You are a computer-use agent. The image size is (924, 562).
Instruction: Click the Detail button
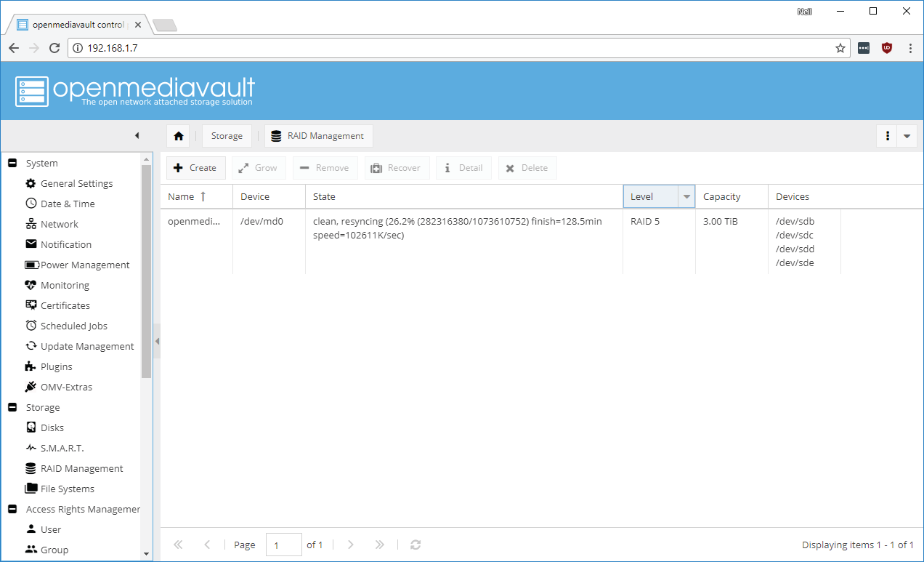463,168
